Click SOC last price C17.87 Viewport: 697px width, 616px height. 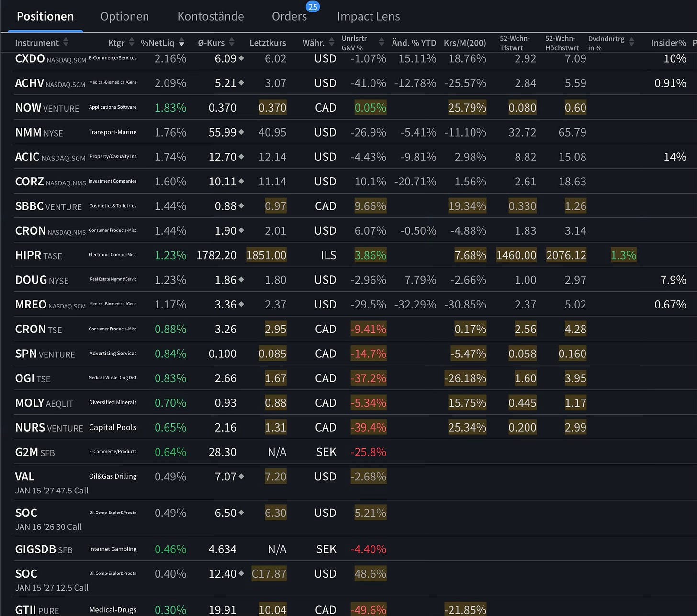[x=269, y=574]
